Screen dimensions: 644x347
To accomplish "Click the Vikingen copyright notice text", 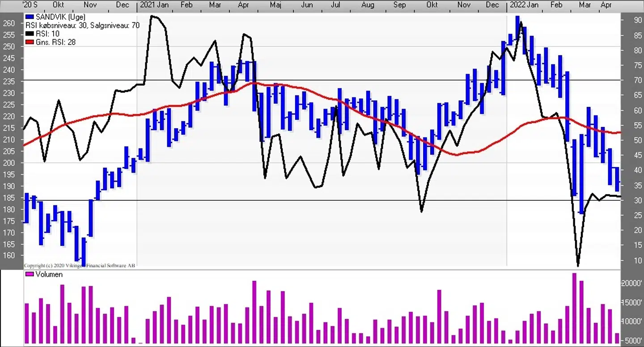I will [80, 265].
